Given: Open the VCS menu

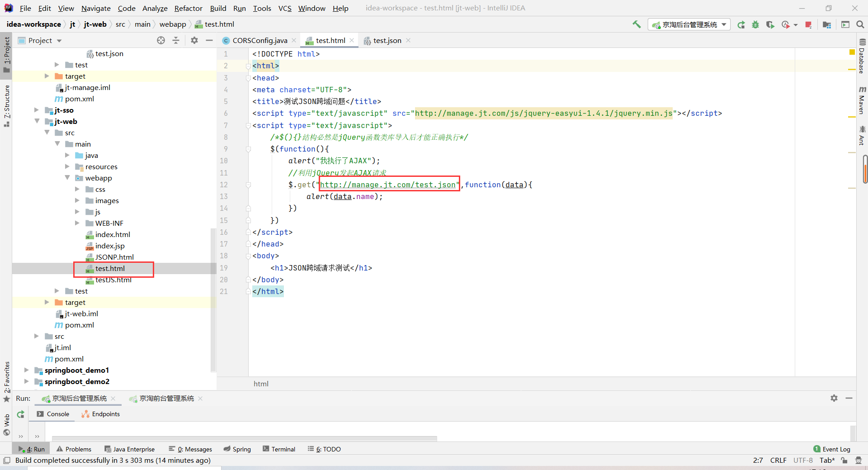Looking at the screenshot, I should point(285,8).
